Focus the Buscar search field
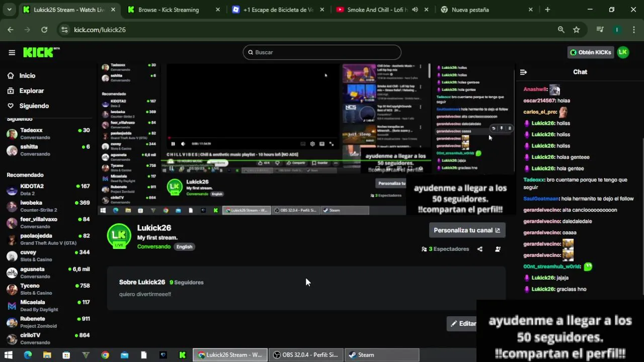The image size is (644, 362). pos(322,52)
